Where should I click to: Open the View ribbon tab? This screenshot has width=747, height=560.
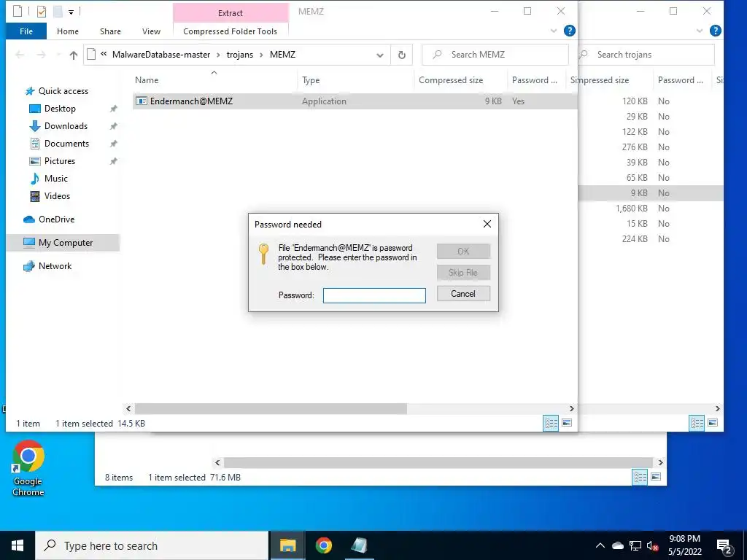point(151,31)
